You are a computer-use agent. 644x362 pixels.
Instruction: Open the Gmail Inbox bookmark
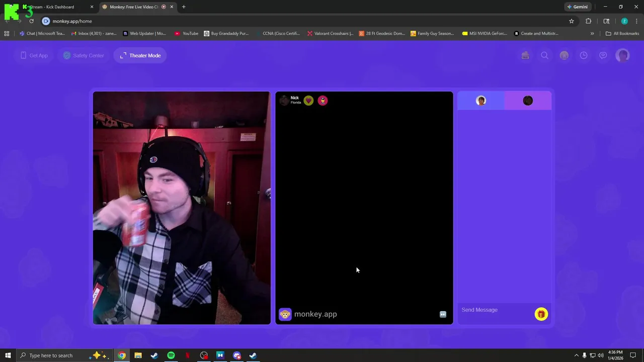(94, 34)
